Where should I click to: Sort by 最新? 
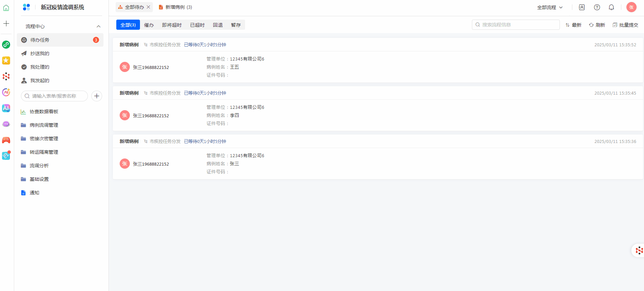pyautogui.click(x=573, y=25)
